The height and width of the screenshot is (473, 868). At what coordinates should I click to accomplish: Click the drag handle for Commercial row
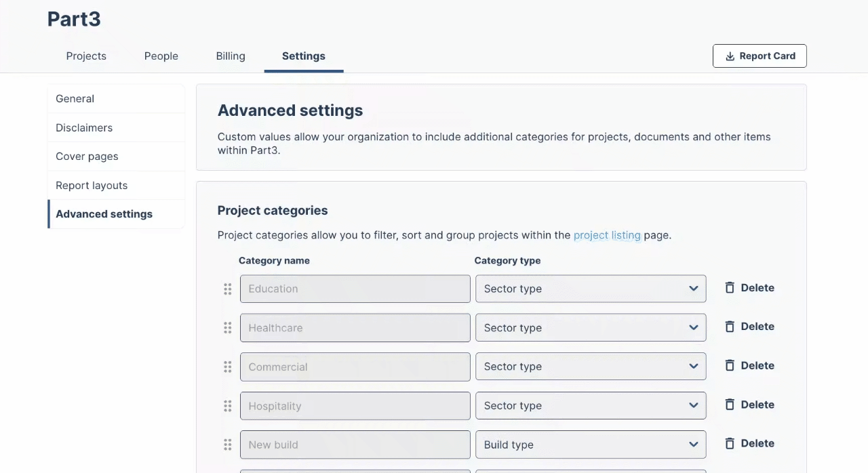(228, 367)
